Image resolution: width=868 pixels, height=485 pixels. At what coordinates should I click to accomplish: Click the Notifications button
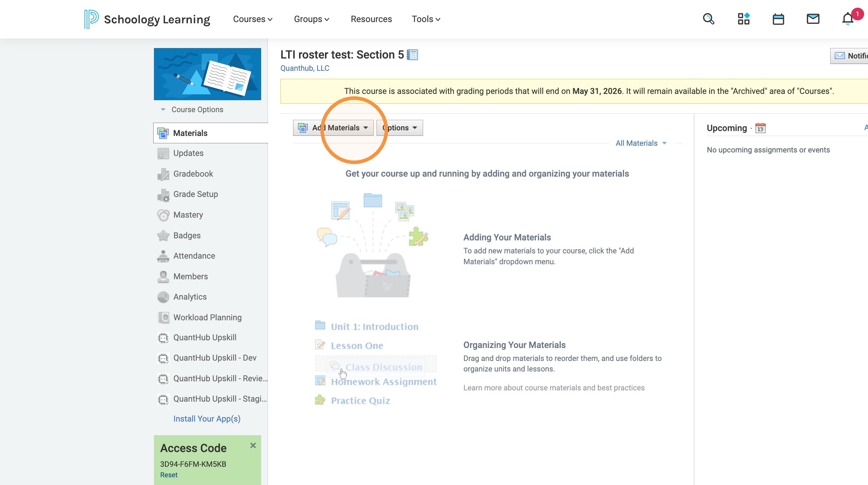click(x=849, y=56)
